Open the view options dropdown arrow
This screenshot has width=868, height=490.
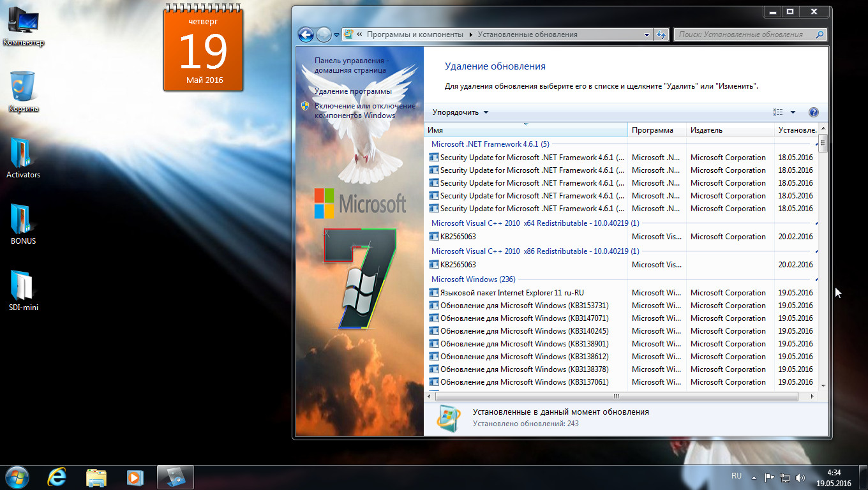point(793,112)
